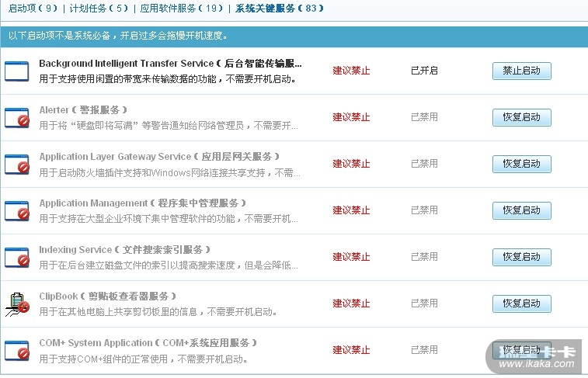Restore startup for Indexing Service

522,257
